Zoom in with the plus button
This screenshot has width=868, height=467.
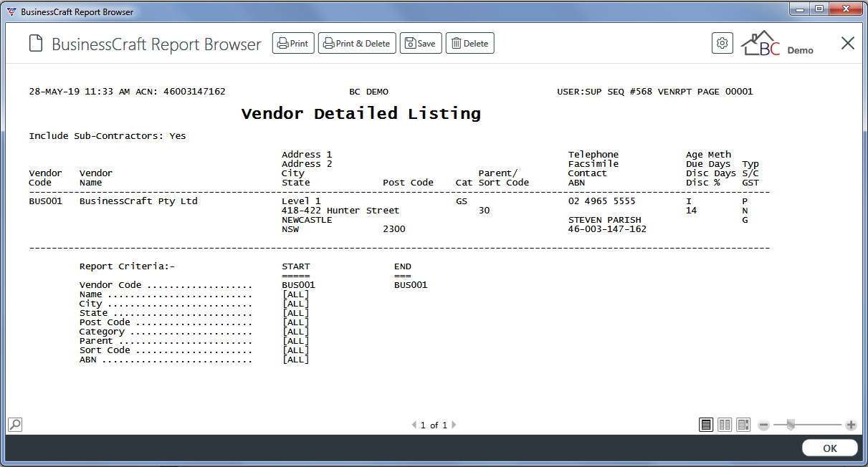pyautogui.click(x=851, y=425)
